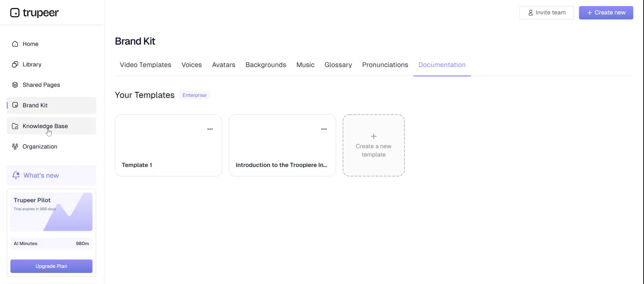The height and width of the screenshot is (284, 644).
Task: Click the plus icon for new template
Action: coord(374,136)
